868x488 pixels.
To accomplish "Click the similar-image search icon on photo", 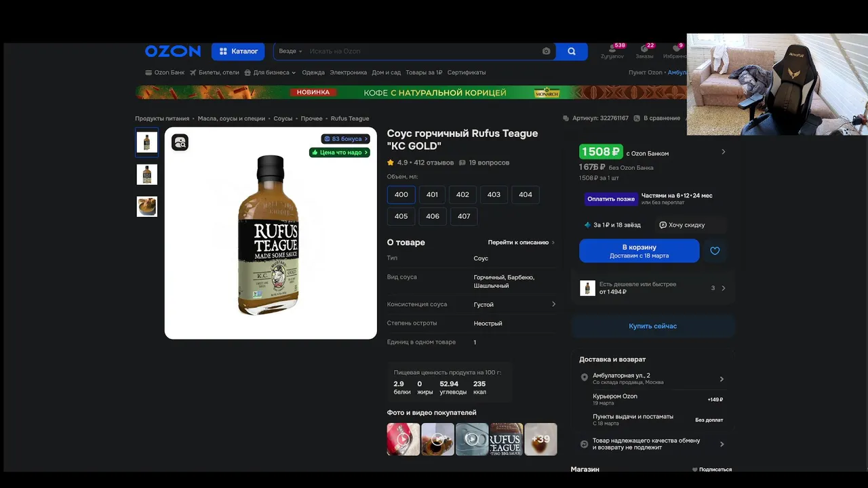I will point(180,142).
